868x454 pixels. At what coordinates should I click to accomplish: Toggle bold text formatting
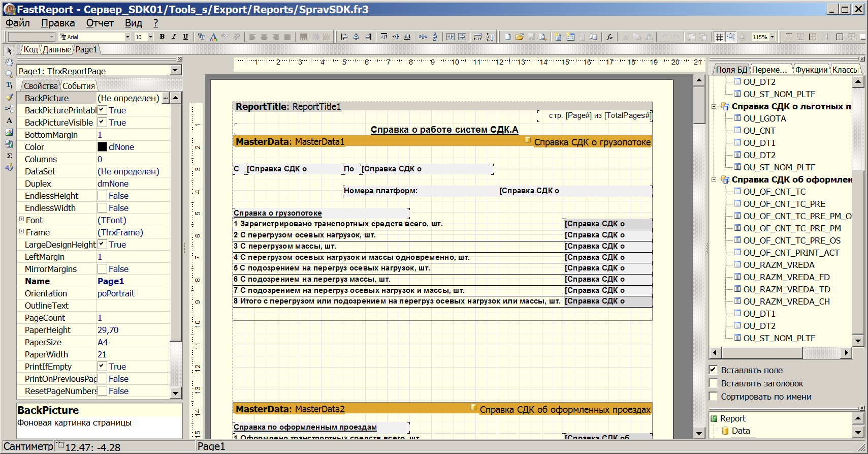(162, 37)
